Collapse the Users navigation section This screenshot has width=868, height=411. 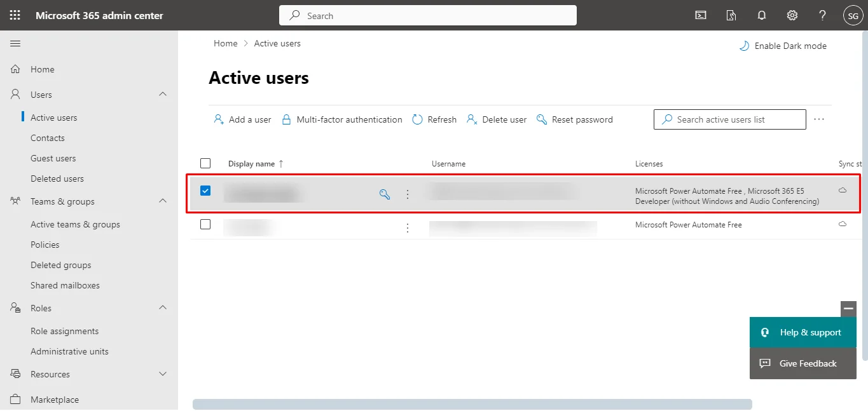[x=163, y=94]
